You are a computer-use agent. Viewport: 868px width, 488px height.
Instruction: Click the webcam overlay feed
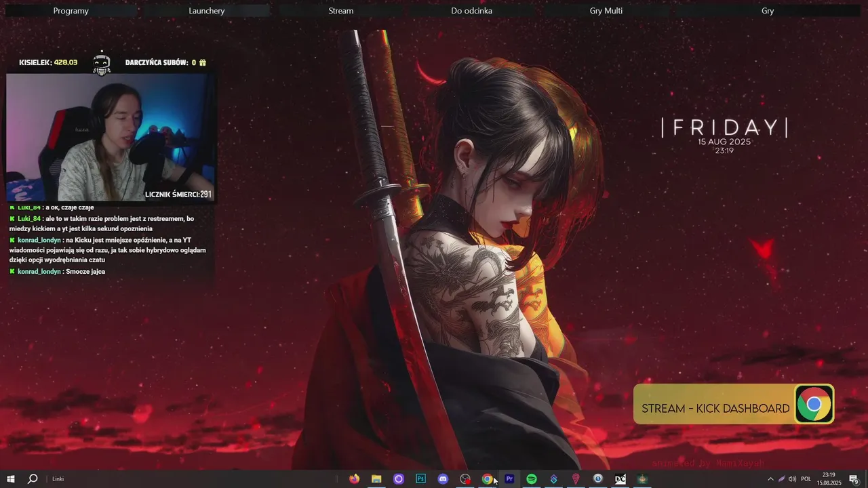pos(111,138)
